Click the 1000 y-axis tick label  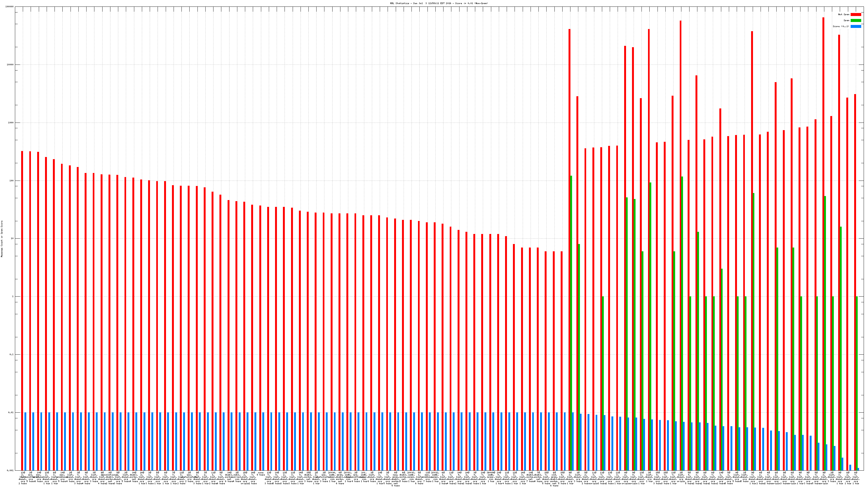(x=11, y=123)
